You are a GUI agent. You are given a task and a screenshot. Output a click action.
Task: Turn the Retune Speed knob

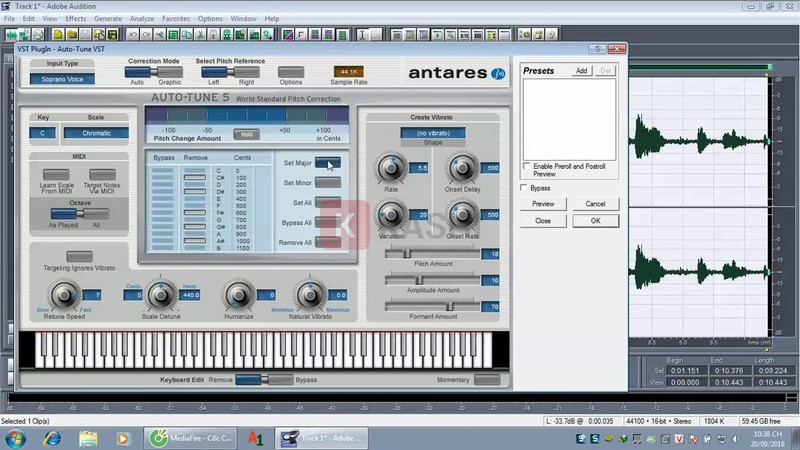pos(65,293)
